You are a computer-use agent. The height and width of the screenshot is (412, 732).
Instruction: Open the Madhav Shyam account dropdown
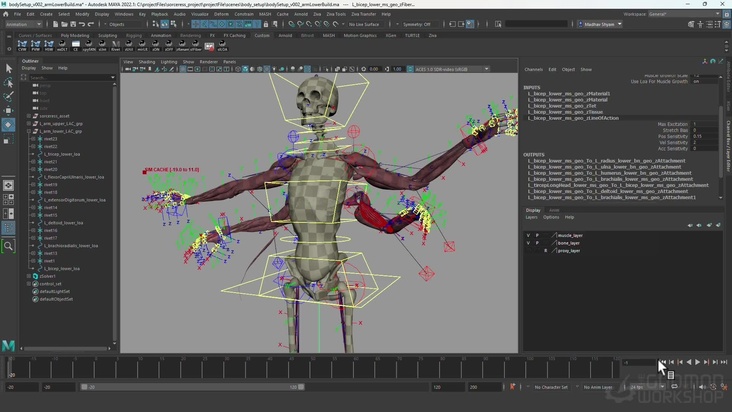pyautogui.click(x=600, y=24)
